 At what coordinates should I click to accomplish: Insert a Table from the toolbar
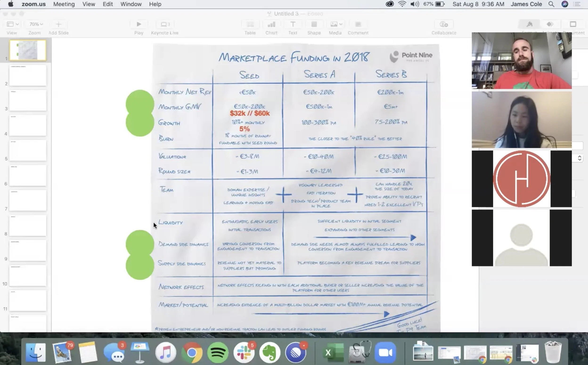coord(250,24)
